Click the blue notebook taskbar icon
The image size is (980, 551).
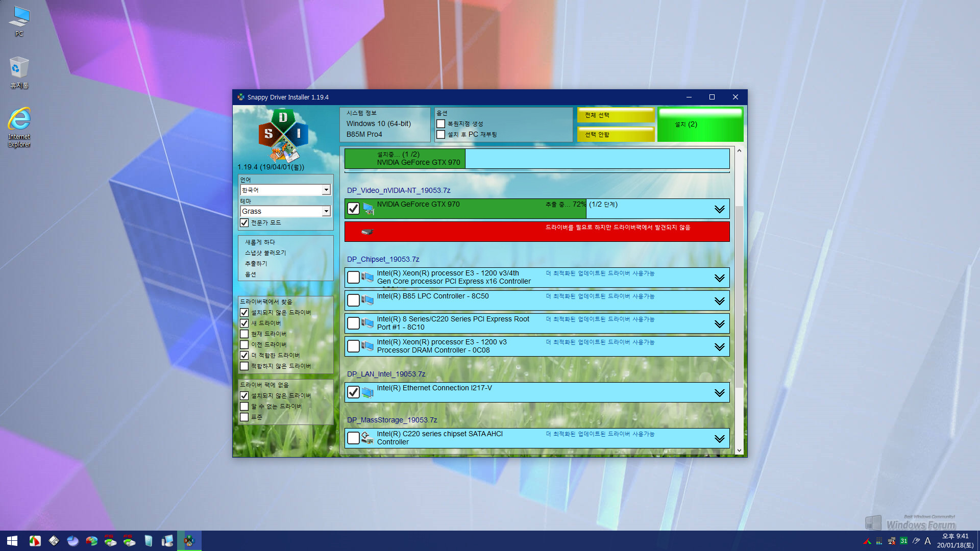click(x=148, y=541)
